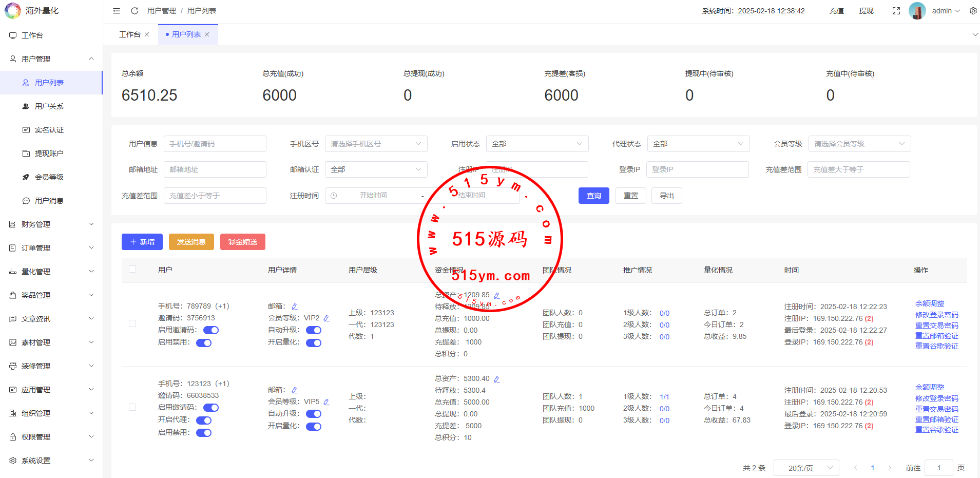Collapse sidebar with the hamburger icon
Image resolution: width=980 pixels, height=478 pixels.
point(117,11)
